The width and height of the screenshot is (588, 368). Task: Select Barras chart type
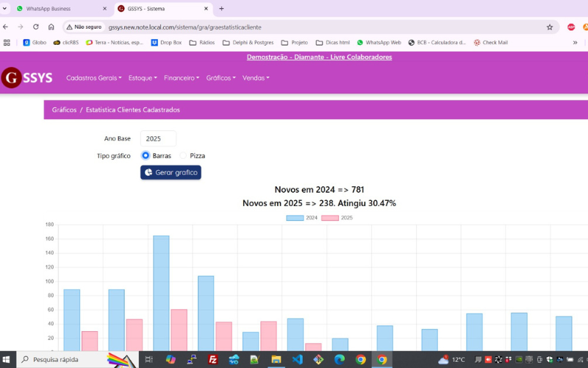[x=146, y=156]
